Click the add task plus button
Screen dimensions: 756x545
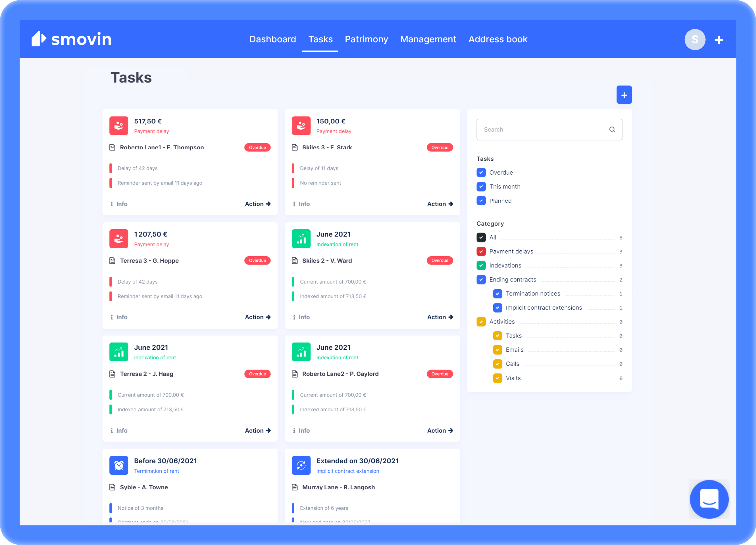click(624, 95)
